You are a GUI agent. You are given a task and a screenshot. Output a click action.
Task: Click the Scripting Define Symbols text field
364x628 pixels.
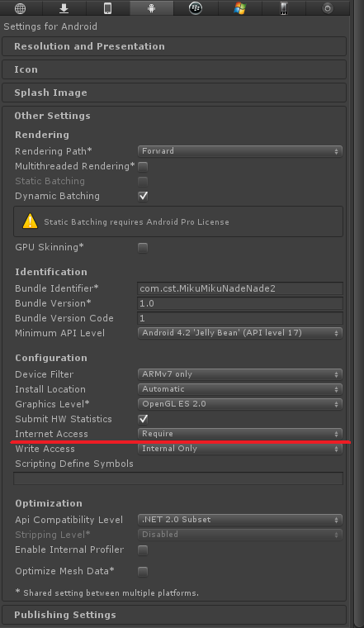tap(178, 478)
